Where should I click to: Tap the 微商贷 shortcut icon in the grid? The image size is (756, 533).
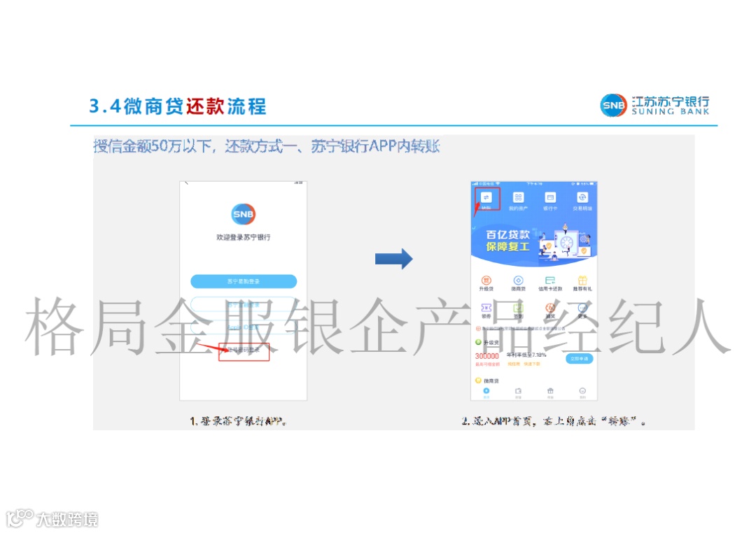518,283
